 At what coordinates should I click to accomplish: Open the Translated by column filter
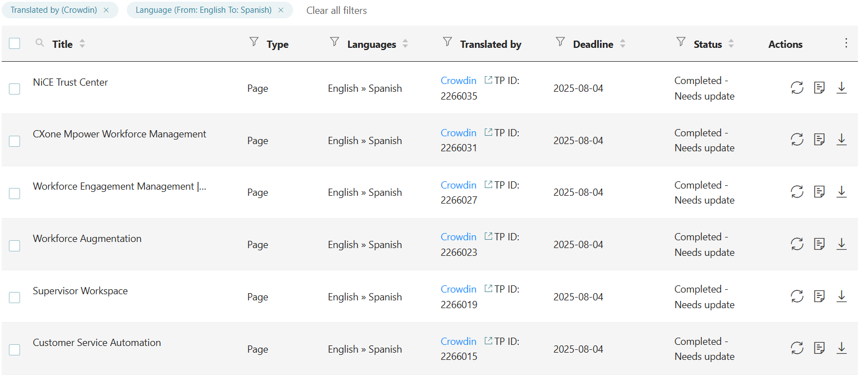[x=447, y=42]
